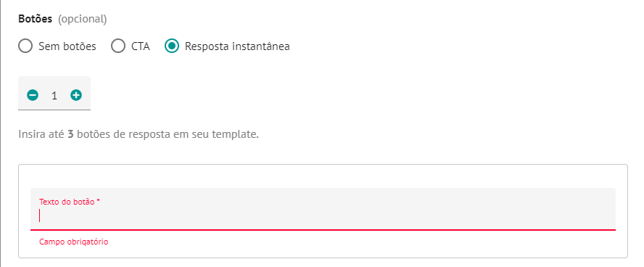
Task: Click the 'Campo obrigatório' error message
Action: tap(73, 242)
